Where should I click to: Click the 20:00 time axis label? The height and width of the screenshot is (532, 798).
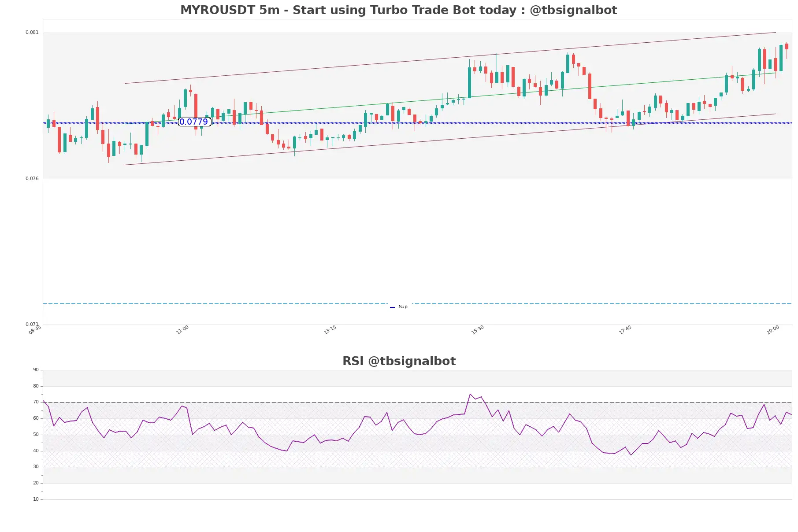pos(773,330)
